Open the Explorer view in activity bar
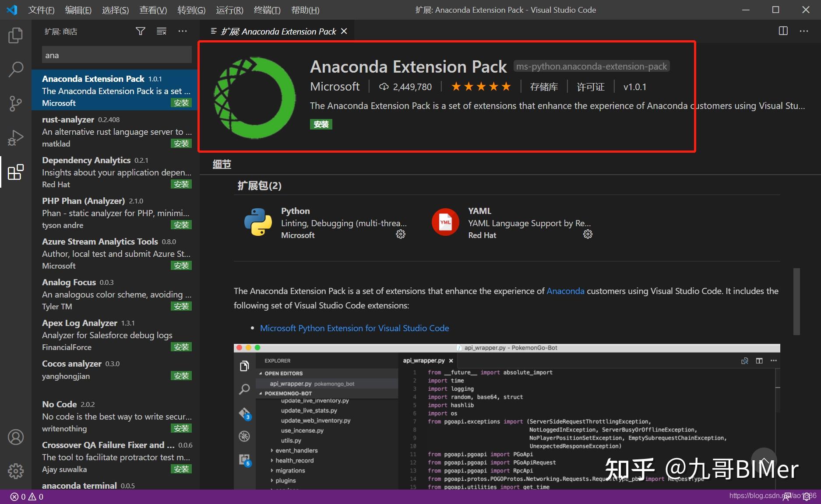 coord(15,35)
